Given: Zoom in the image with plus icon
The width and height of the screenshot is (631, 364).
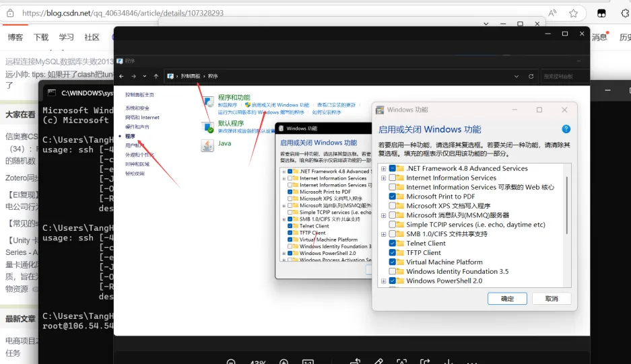Looking at the screenshot, I should tap(284, 361).
